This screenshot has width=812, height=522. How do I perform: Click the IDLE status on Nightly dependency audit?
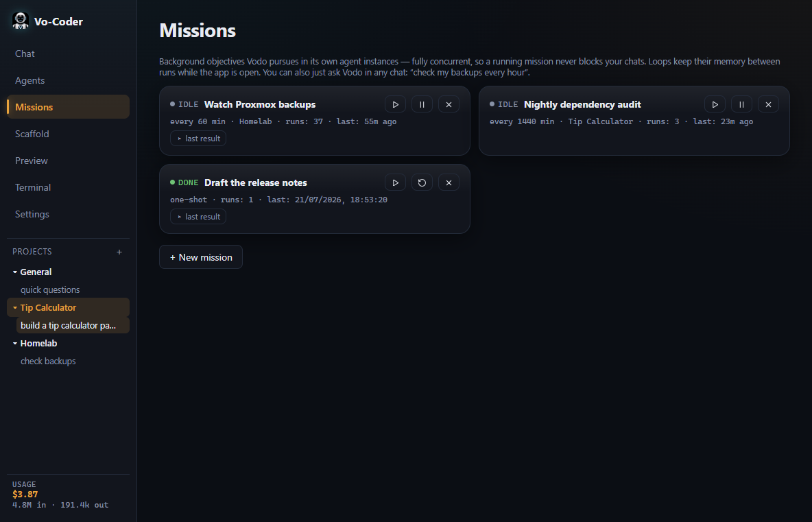coord(508,105)
